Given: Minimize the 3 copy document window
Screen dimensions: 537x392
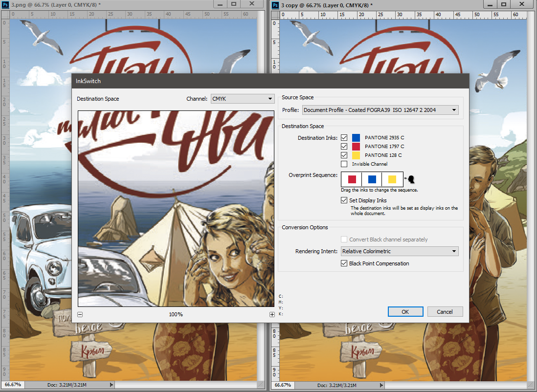Looking at the screenshot, I should pyautogui.click(x=490, y=4).
